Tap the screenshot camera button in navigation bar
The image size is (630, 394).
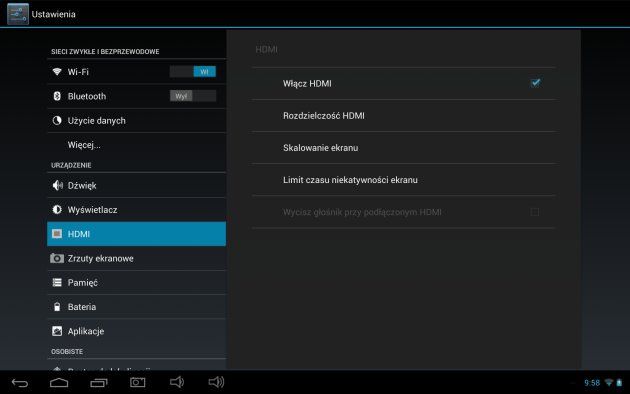coord(138,382)
